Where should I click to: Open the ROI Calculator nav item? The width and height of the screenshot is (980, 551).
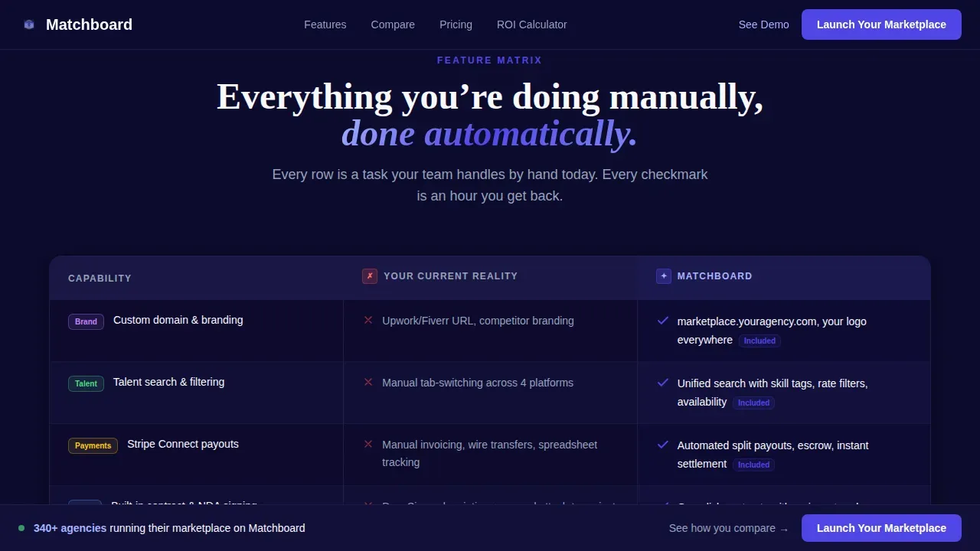point(532,24)
